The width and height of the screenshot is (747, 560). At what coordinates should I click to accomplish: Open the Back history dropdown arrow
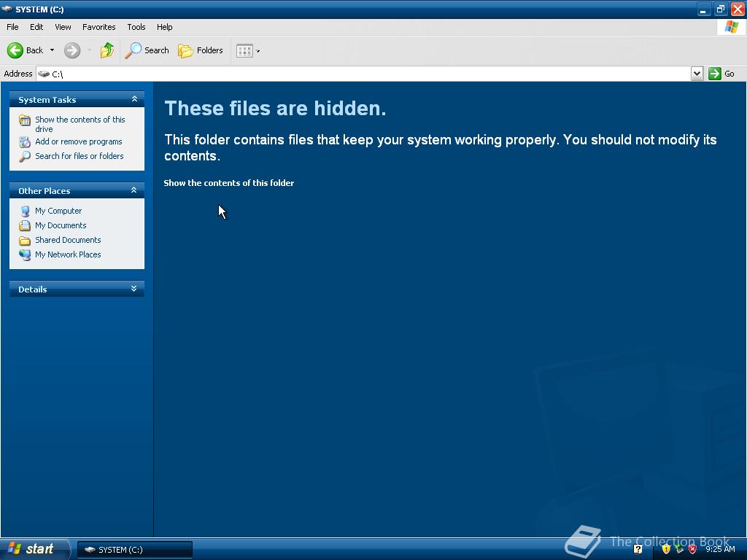tap(52, 50)
